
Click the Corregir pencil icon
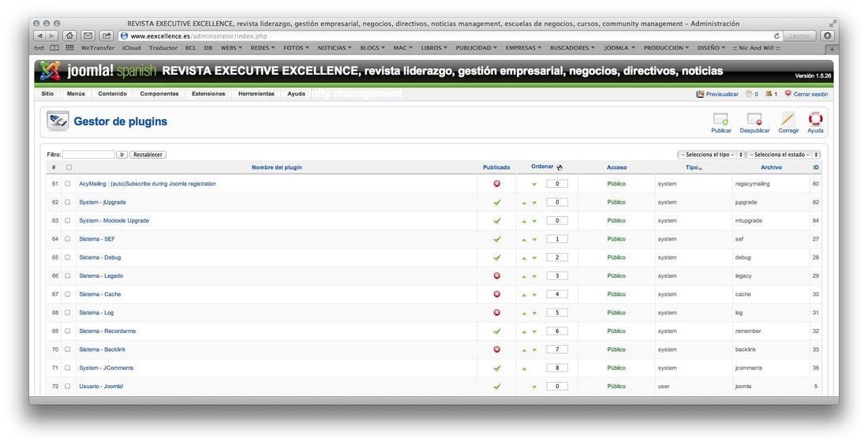coord(788,119)
